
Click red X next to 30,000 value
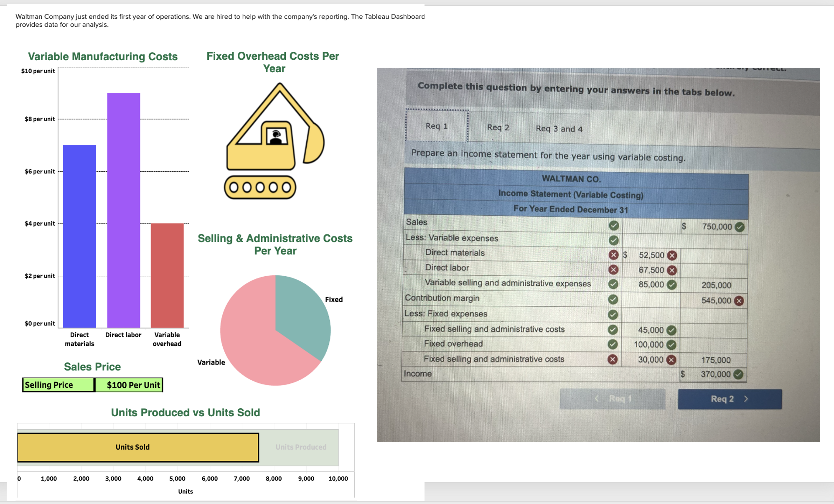pyautogui.click(x=671, y=360)
